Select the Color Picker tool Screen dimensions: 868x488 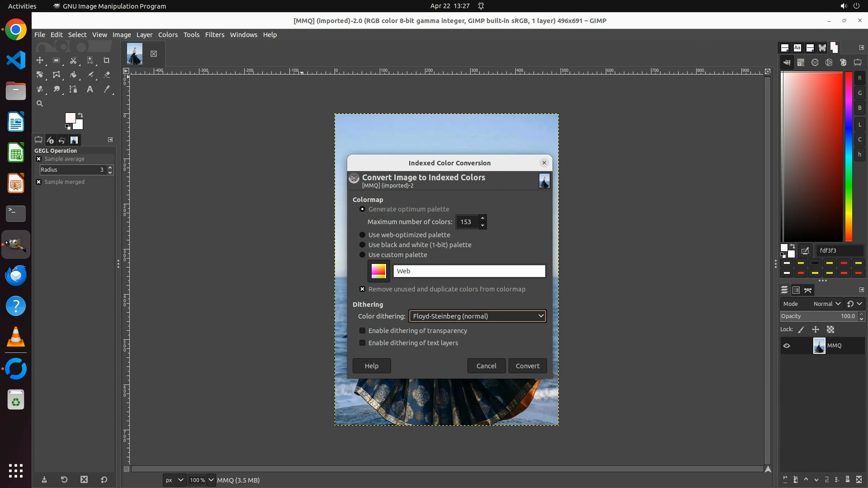click(x=107, y=89)
